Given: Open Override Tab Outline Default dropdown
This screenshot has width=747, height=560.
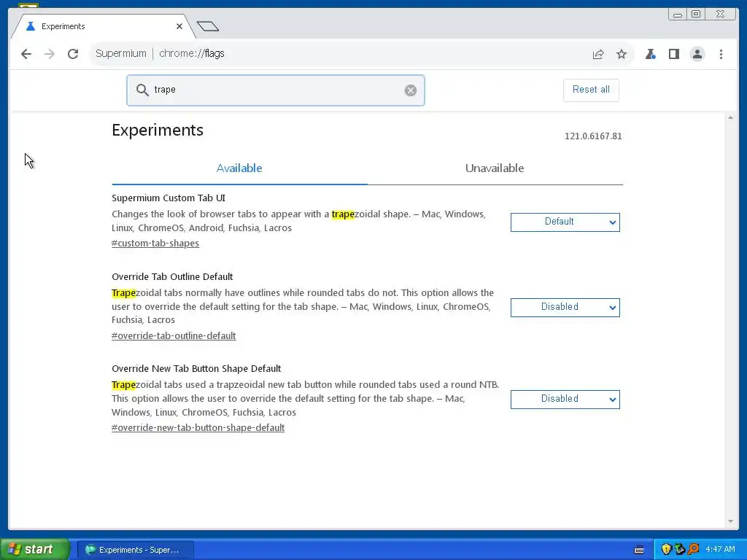Looking at the screenshot, I should [x=565, y=307].
